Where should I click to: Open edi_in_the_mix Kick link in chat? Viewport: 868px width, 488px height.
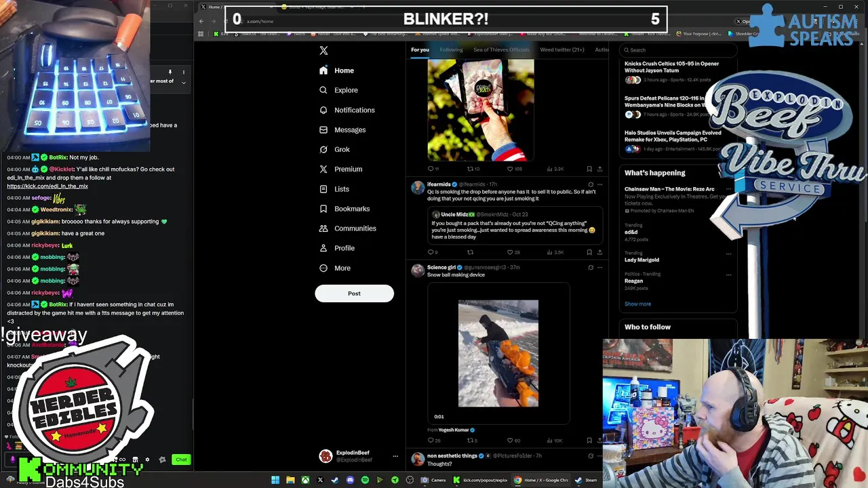click(x=47, y=186)
